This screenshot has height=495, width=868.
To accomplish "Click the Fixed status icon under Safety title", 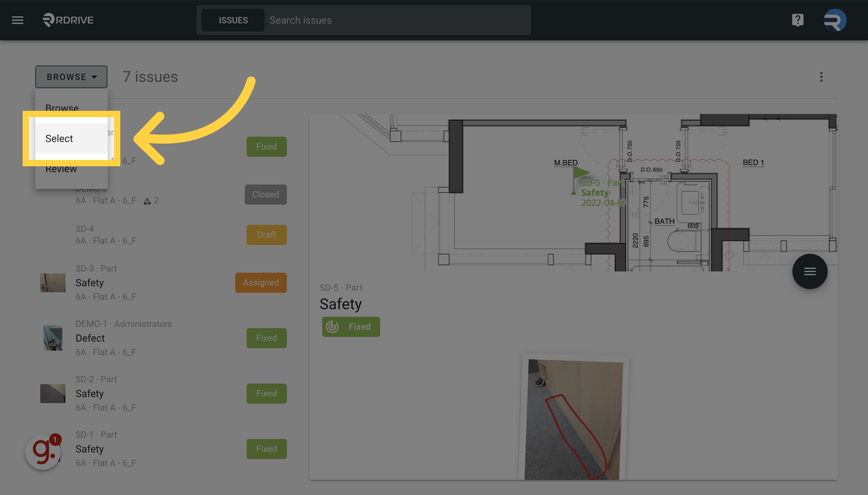I will (332, 327).
